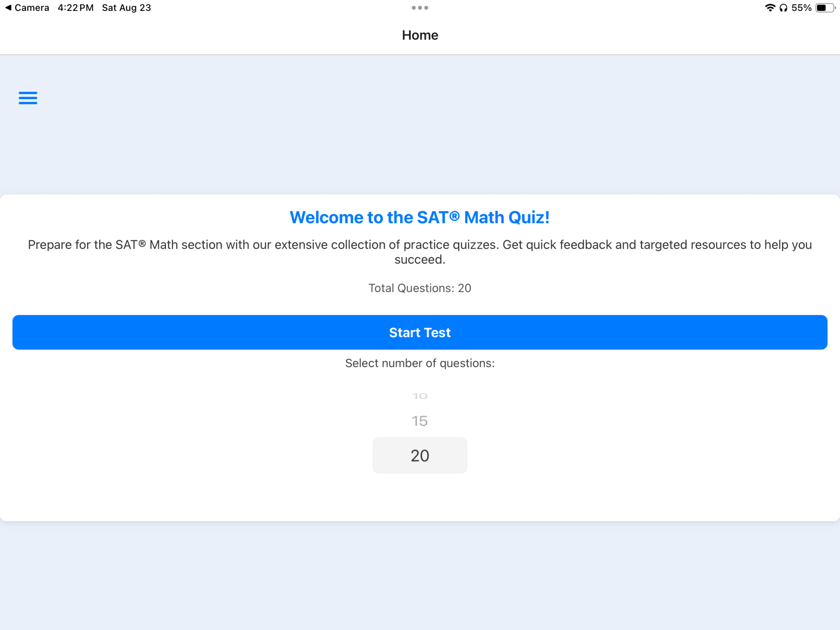Tap the Wi-Fi status icon

pos(770,8)
